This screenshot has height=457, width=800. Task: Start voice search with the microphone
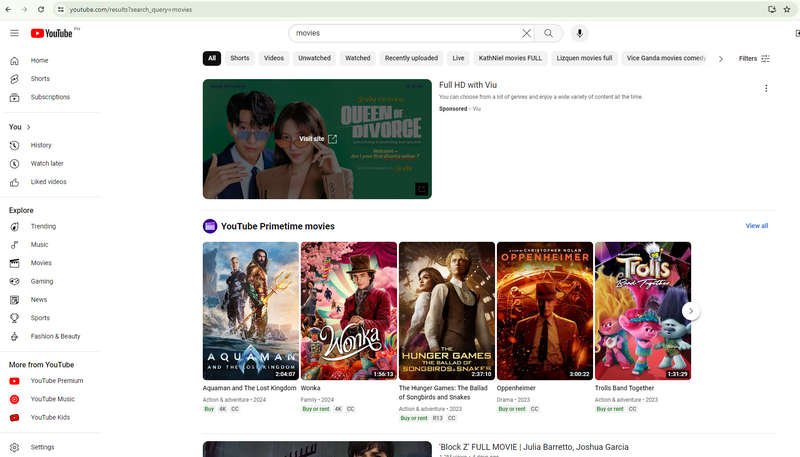point(579,33)
